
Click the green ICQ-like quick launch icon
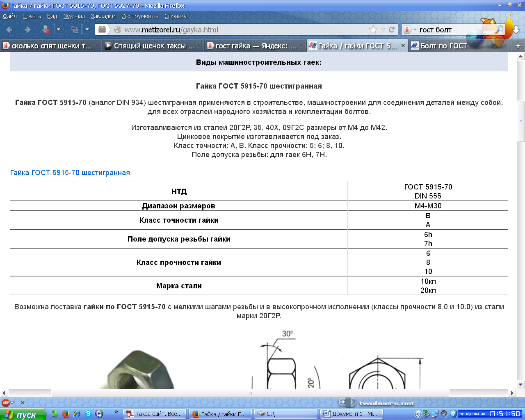tap(55, 414)
